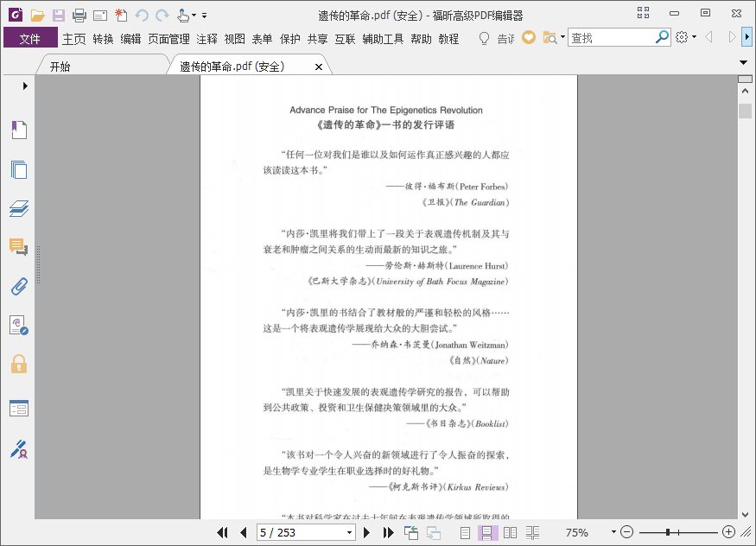Image resolution: width=756 pixels, height=546 pixels.
Task: Switch to the 主页 ribbon tab
Action: pyautogui.click(x=74, y=39)
